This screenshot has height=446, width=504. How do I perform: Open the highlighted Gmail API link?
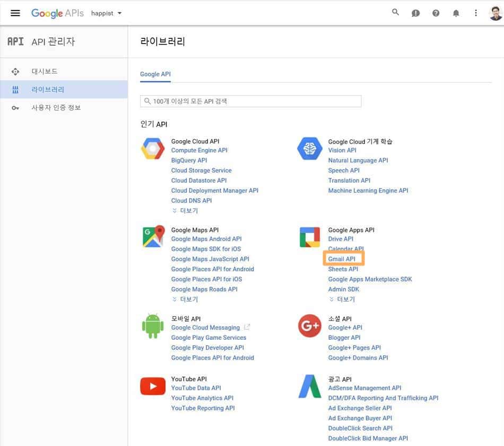click(343, 259)
